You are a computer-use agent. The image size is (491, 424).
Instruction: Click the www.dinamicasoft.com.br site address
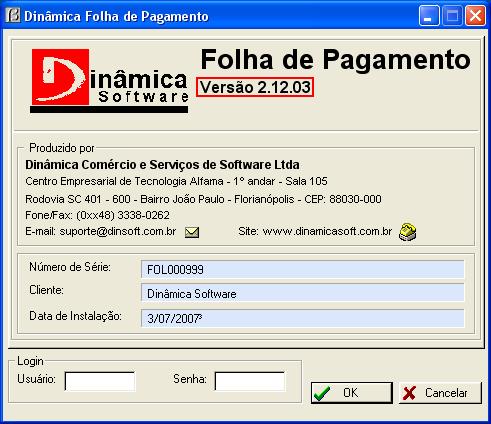(327, 231)
